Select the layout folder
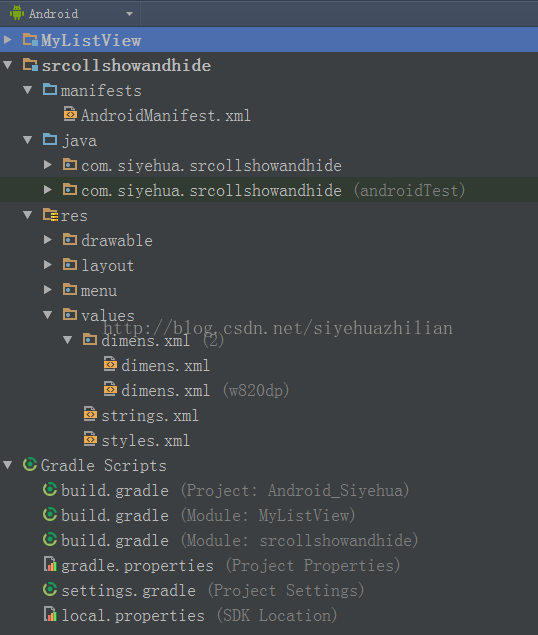The width and height of the screenshot is (538, 635). 108,266
